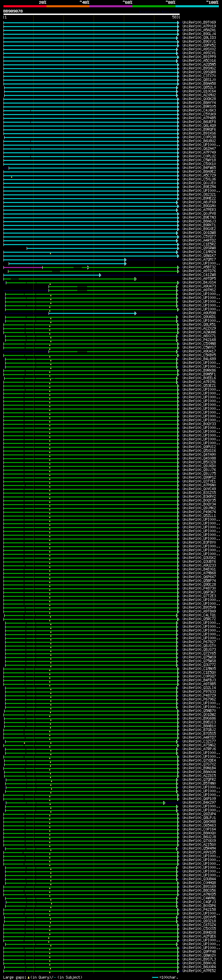Viewport: 222px width, 980px height.
Task: Select hit label UniRef100_Q9U6D1
Action: pos(199,317)
